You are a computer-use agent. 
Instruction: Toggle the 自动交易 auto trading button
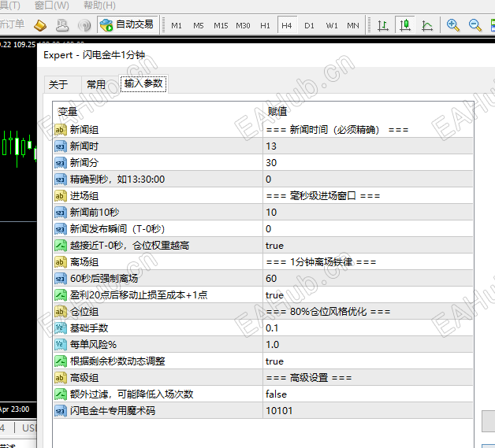click(128, 24)
